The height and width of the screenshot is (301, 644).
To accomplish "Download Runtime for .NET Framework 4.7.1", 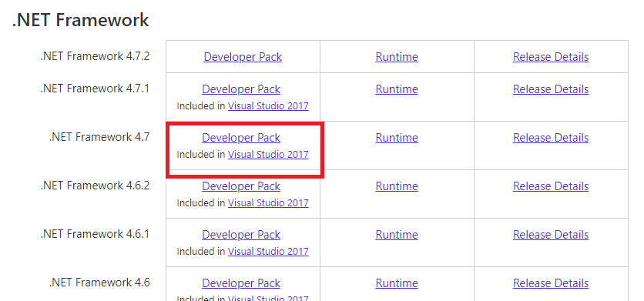I will click(397, 89).
